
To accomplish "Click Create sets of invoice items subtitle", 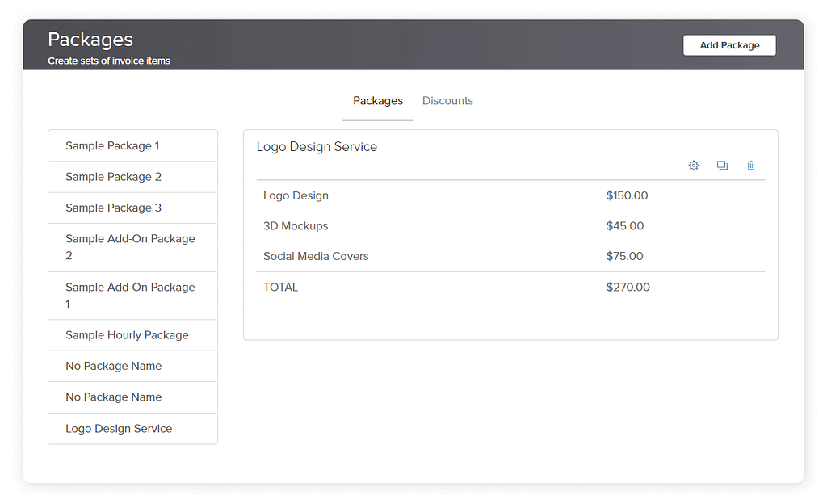I will (109, 61).
